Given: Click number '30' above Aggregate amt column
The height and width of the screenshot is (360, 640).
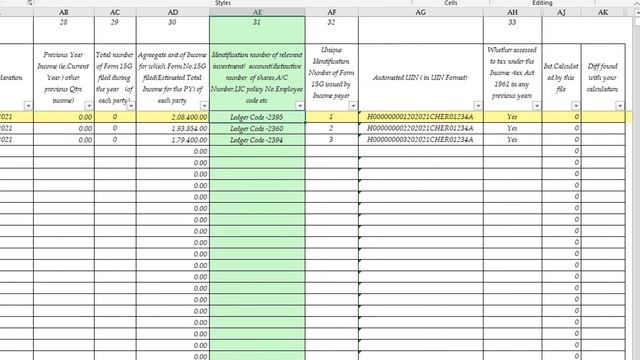Looking at the screenshot, I should [x=172, y=22].
